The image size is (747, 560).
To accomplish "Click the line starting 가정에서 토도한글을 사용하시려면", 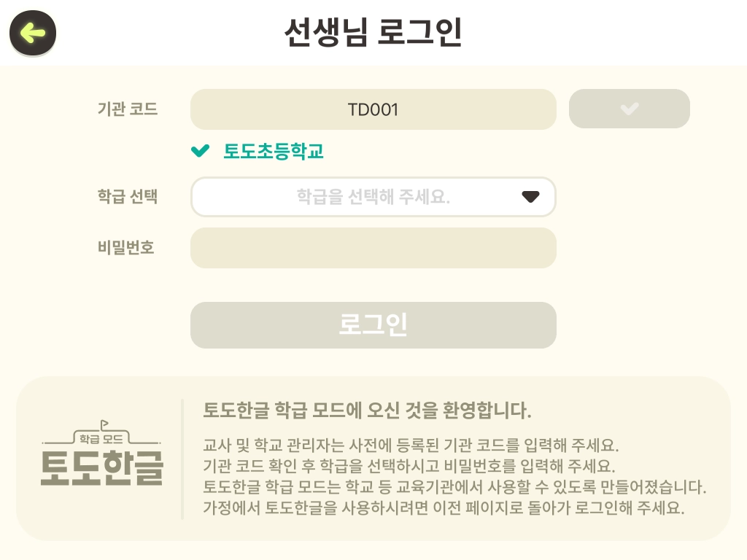I will pyautogui.click(x=444, y=507).
